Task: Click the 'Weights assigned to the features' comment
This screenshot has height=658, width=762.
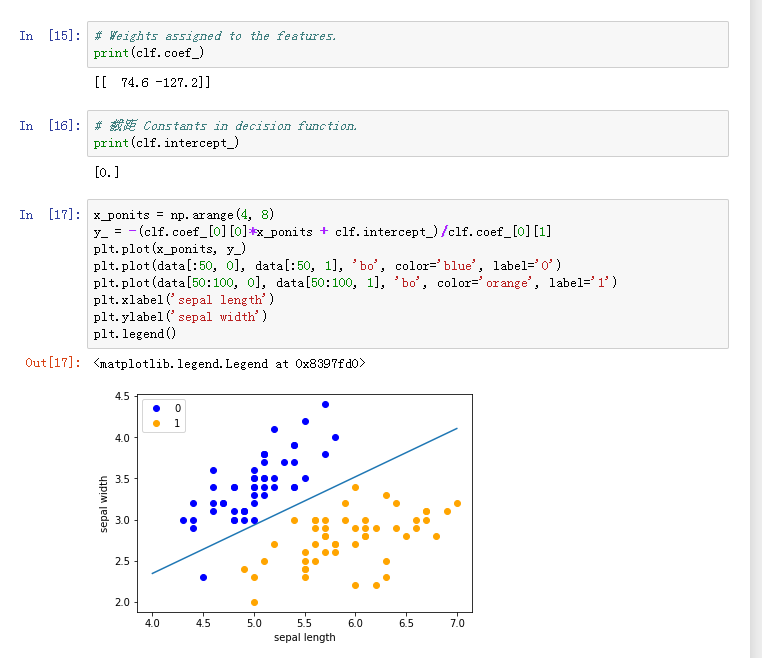Action: 216,36
